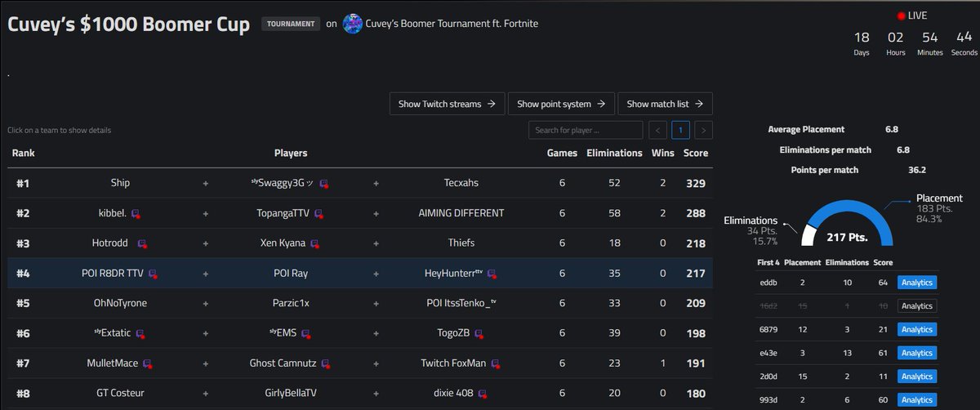Click the white Eliminations arc of chart
Screen dimensions: 980x410
coord(807,234)
